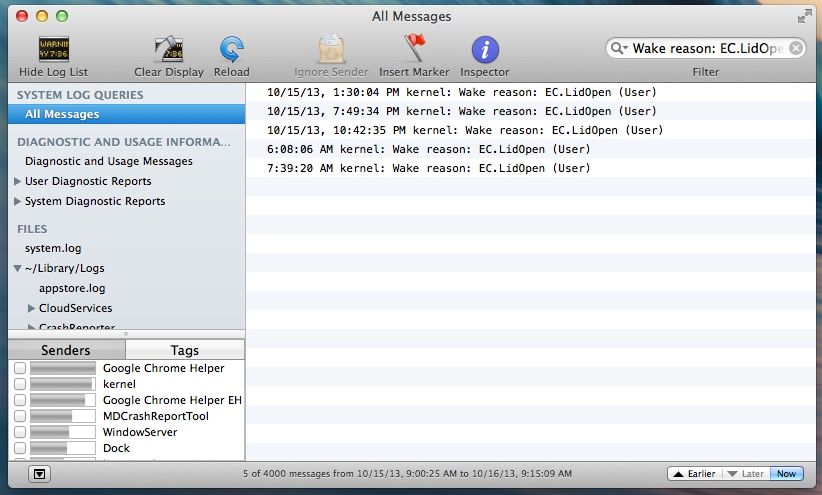Viewport: 822px width, 495px height.
Task: Click the Clear Display toolbar icon
Action: coord(168,50)
